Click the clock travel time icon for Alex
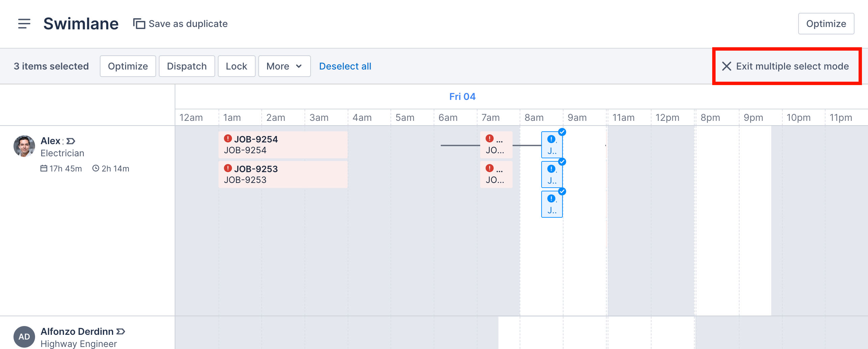Viewport: 868px width, 349px height. click(x=96, y=168)
